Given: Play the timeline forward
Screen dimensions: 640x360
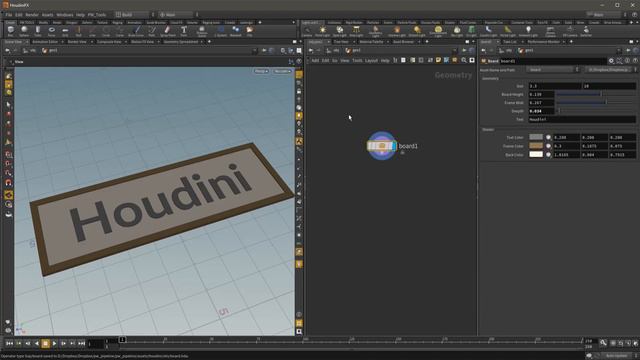Looking at the screenshot, I should (x=54, y=344).
